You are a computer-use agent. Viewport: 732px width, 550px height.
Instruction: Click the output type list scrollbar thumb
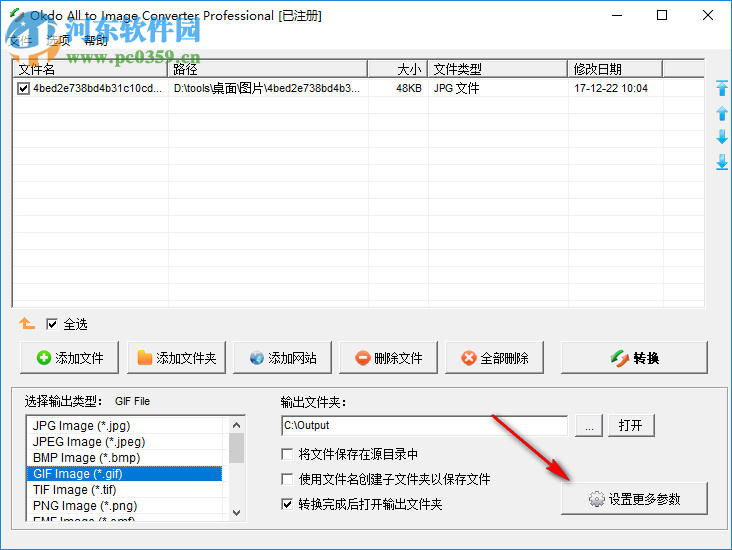pos(236,448)
